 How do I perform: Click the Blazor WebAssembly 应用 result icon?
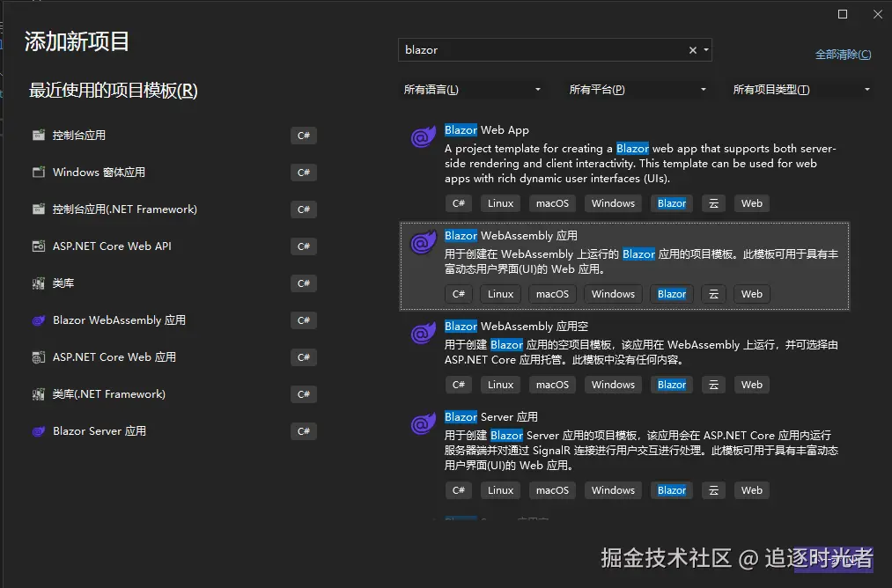(x=424, y=243)
